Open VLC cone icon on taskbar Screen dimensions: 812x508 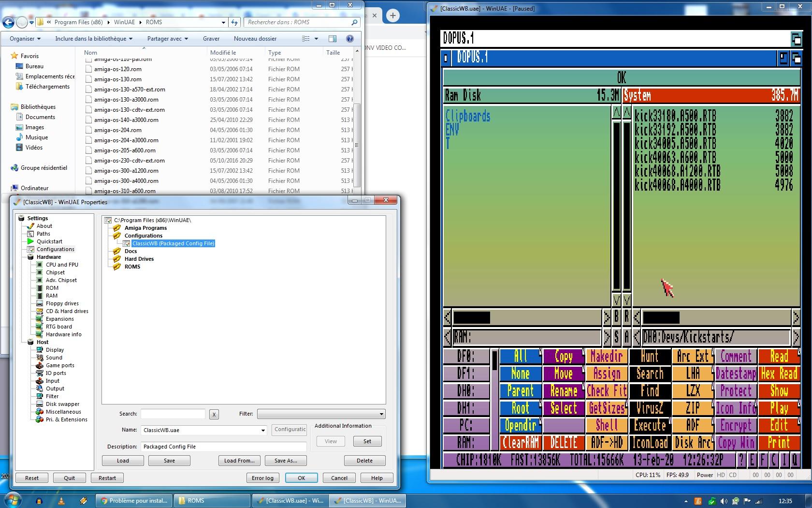(61, 501)
